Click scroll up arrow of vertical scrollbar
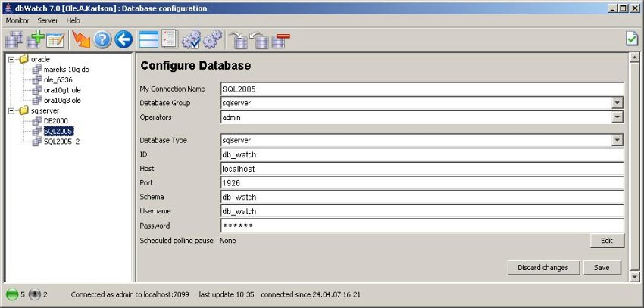Viewport: 644px width, 308px height. (x=635, y=58)
